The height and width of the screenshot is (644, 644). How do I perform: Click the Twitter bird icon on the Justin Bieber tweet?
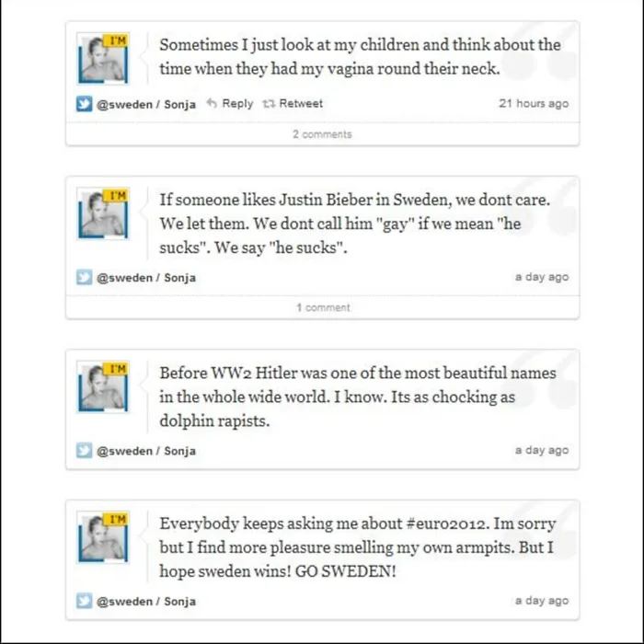tap(84, 277)
